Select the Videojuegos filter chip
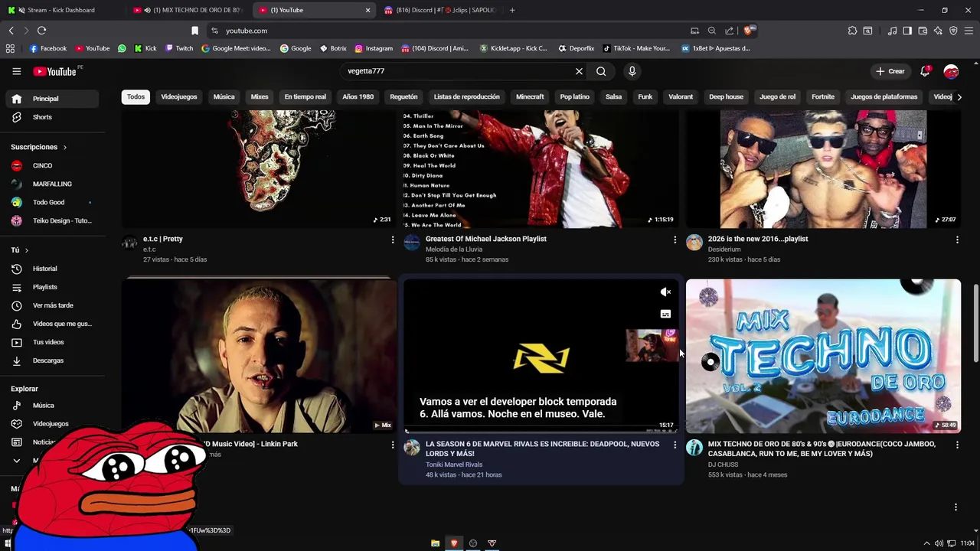Screen dimensions: 980x551 point(179,97)
